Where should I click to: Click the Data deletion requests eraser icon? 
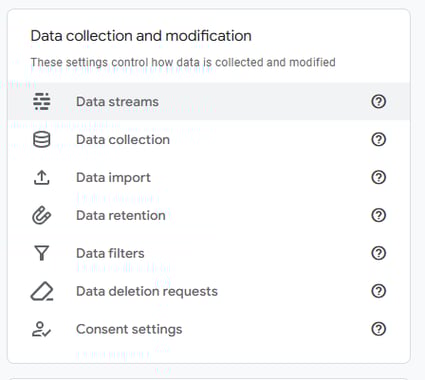click(42, 291)
